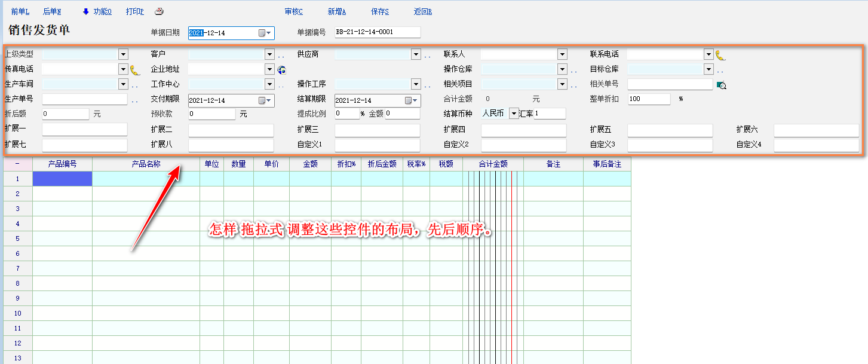Click the phone icon beside 传真电话
This screenshot has height=364, width=868.
coord(135,70)
